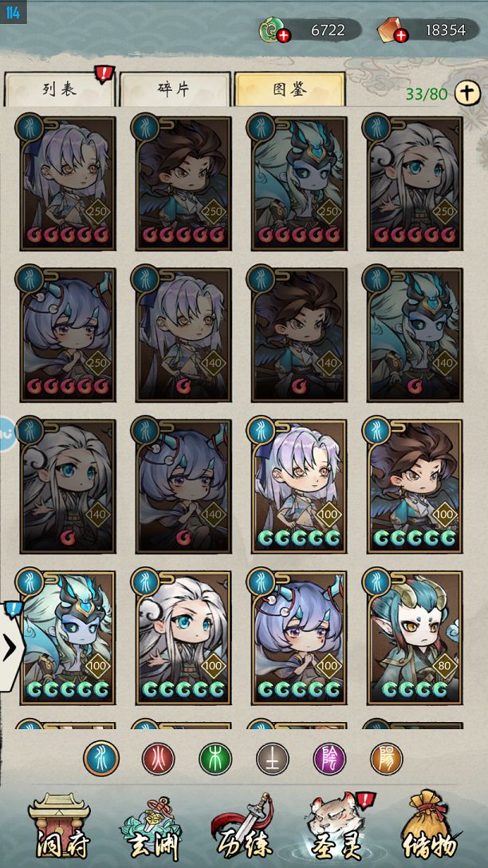Open the 储物 bag navigation item

tap(428, 829)
